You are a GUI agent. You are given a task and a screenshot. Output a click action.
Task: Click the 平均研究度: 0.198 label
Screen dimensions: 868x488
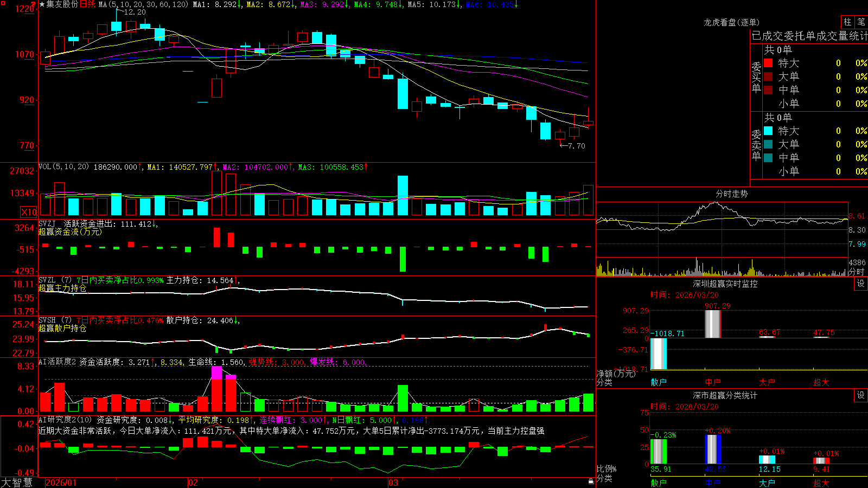coord(216,420)
